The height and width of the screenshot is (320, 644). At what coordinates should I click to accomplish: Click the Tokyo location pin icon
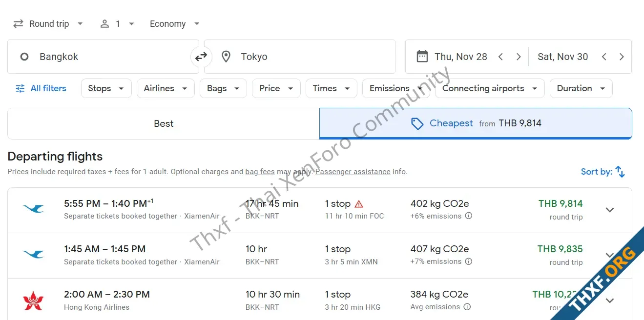tap(226, 57)
